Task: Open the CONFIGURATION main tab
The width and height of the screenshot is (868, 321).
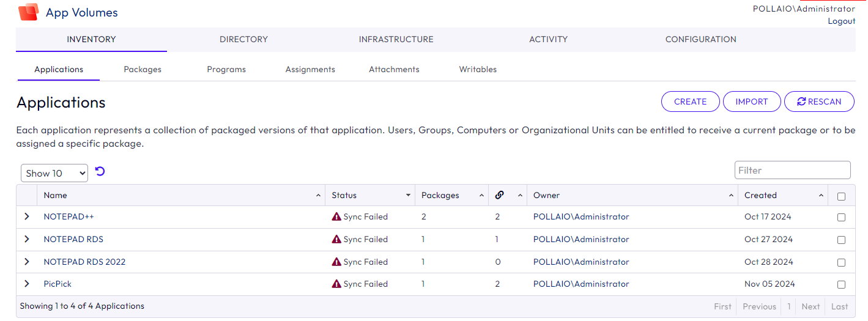Action: (x=701, y=39)
